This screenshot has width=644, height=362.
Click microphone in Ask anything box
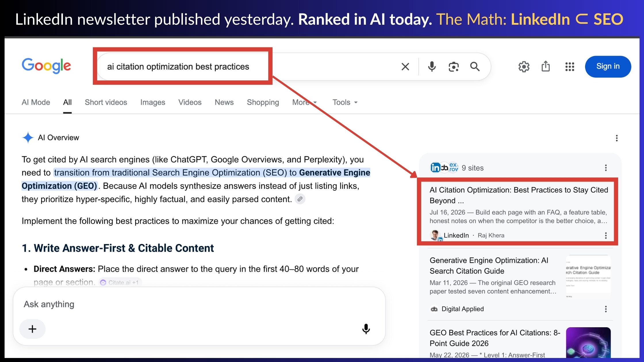(366, 329)
